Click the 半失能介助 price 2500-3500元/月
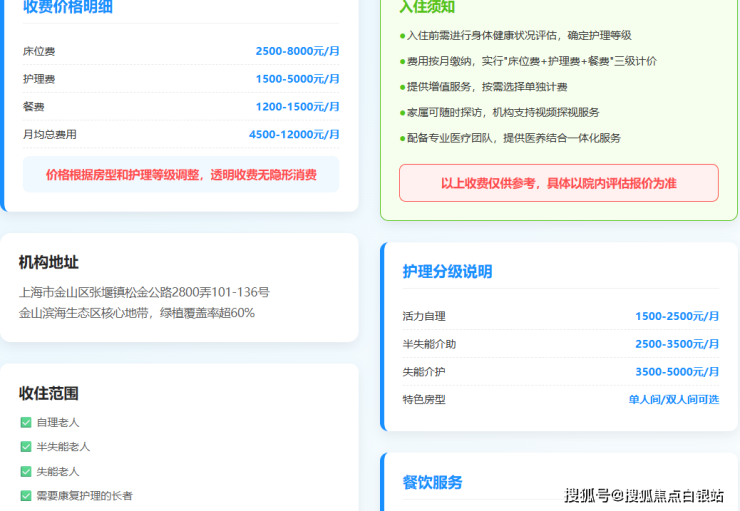This screenshot has width=740, height=511. click(x=677, y=344)
